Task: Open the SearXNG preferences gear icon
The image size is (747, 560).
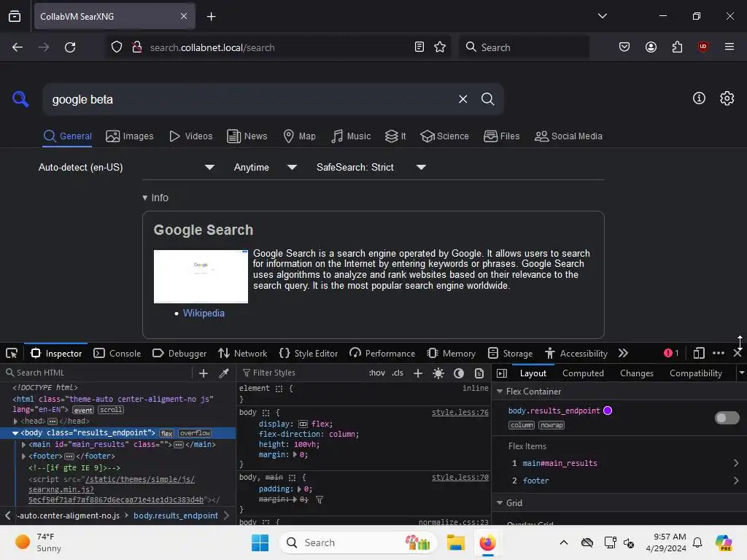Action: click(x=727, y=98)
